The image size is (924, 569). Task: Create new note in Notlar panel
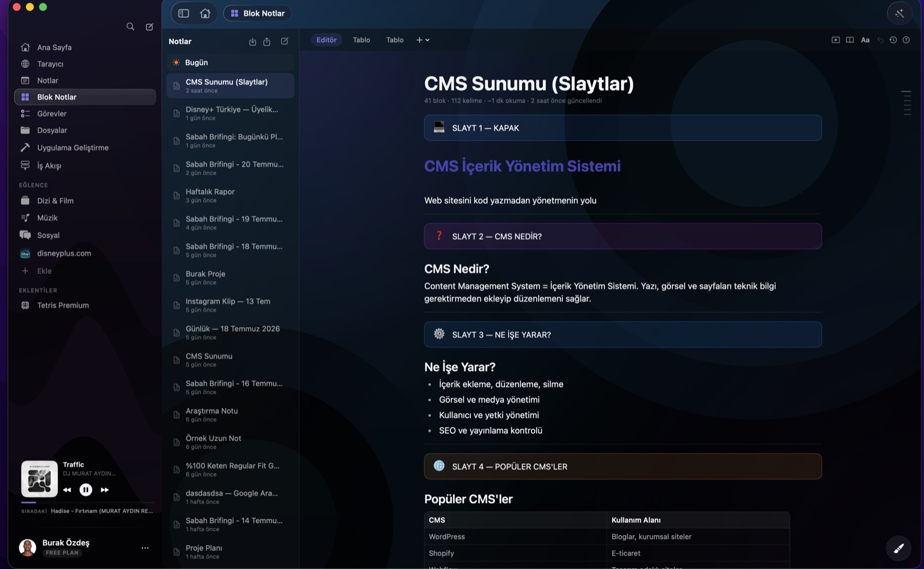284,42
